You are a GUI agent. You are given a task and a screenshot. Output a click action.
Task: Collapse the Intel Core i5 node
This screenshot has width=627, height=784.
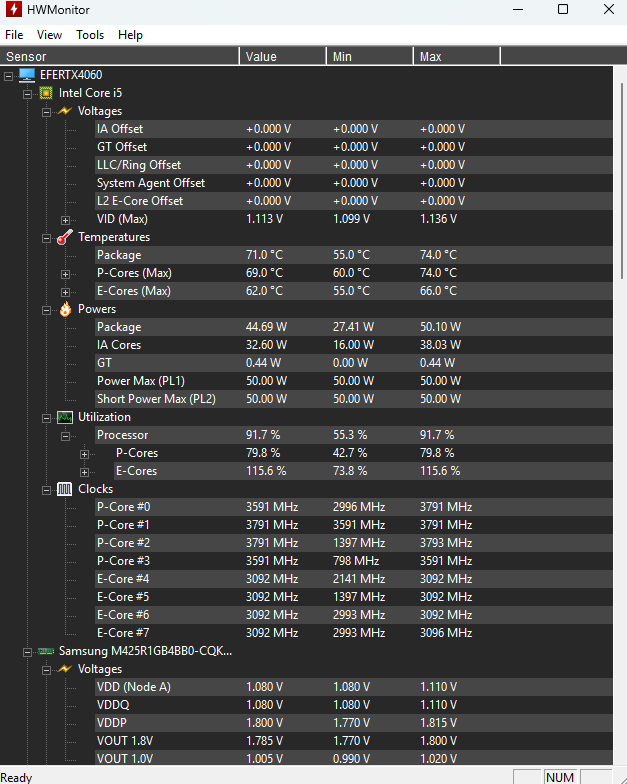tap(28, 94)
